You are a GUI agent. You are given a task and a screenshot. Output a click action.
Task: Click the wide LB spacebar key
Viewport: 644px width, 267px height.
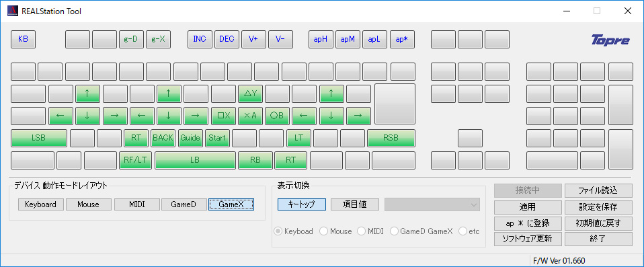[195, 160]
